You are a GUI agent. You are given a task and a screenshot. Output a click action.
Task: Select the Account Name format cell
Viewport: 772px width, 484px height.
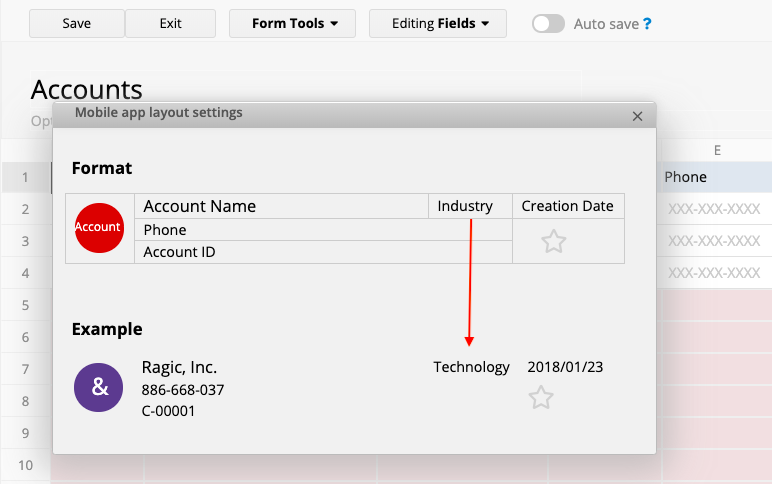(x=281, y=206)
